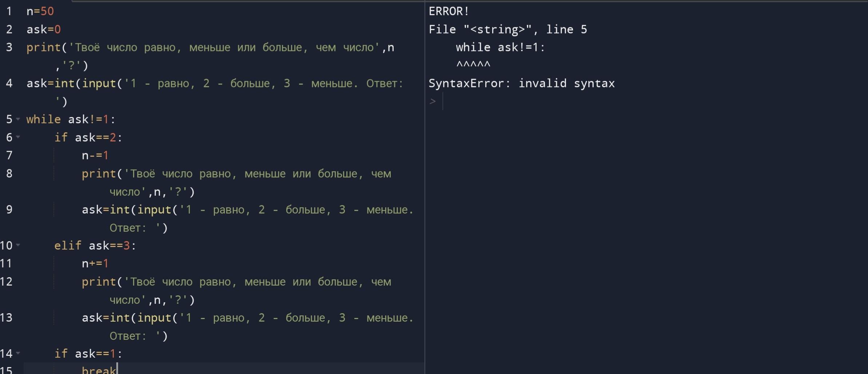Click the 'File "<string>", line 5' traceback line

point(507,29)
